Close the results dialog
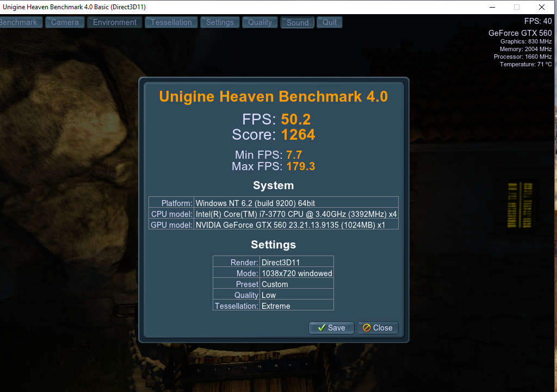The image size is (557, 392). tap(377, 327)
